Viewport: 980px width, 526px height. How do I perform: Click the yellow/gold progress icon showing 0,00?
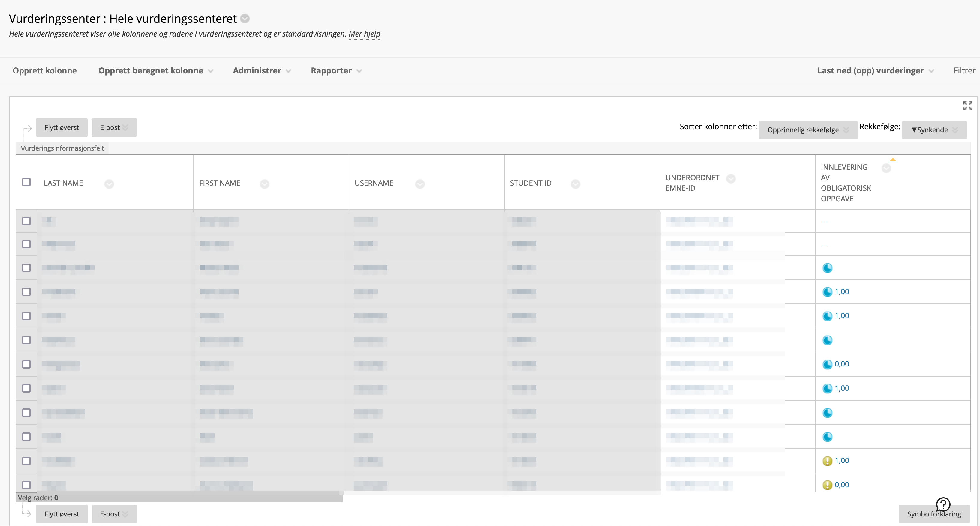827,485
